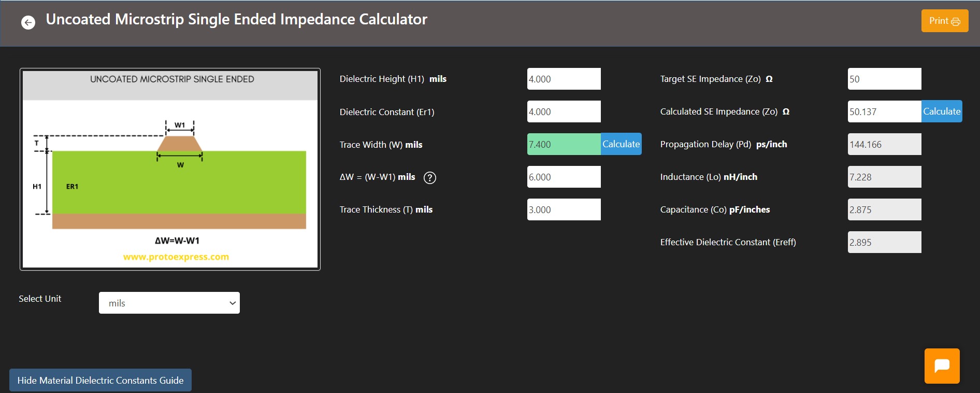
Task: Click the Calculated SE Impedance (Zo) label
Action: 725,111
